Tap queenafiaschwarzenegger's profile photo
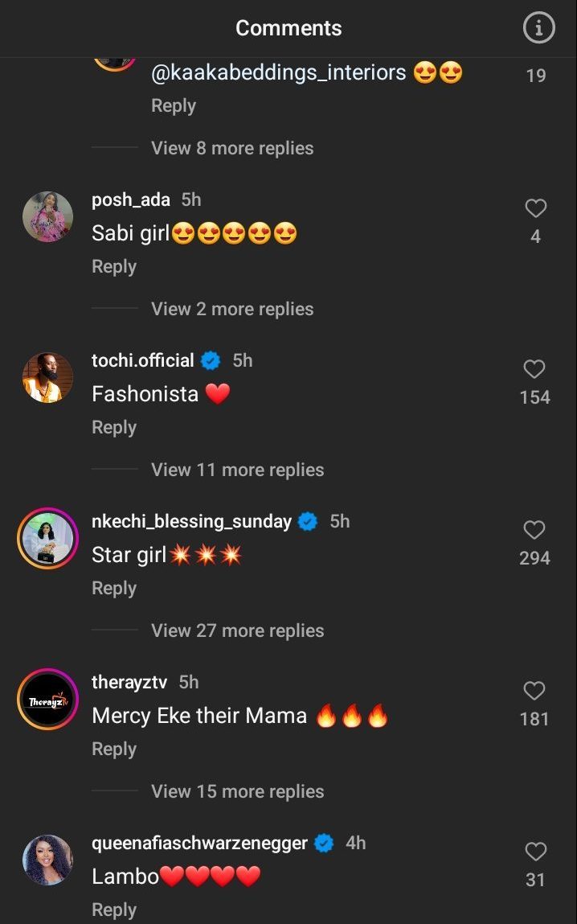 pyautogui.click(x=47, y=860)
